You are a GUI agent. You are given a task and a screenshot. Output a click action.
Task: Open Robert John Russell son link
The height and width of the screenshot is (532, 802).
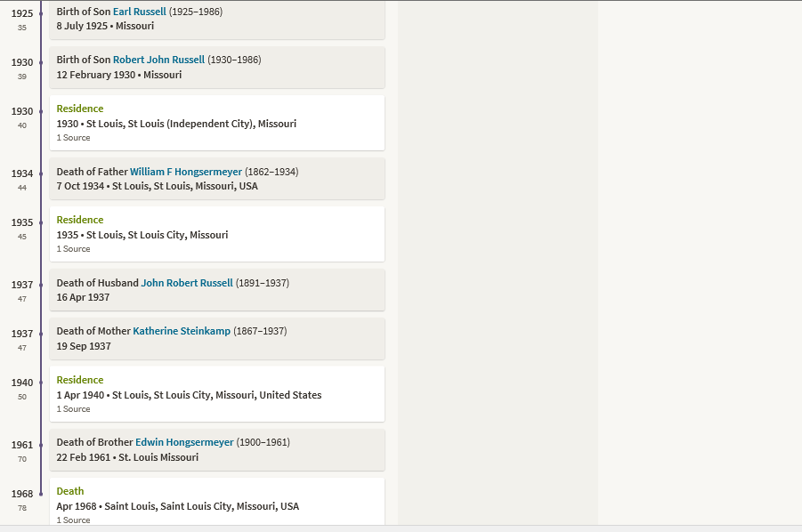158,60
